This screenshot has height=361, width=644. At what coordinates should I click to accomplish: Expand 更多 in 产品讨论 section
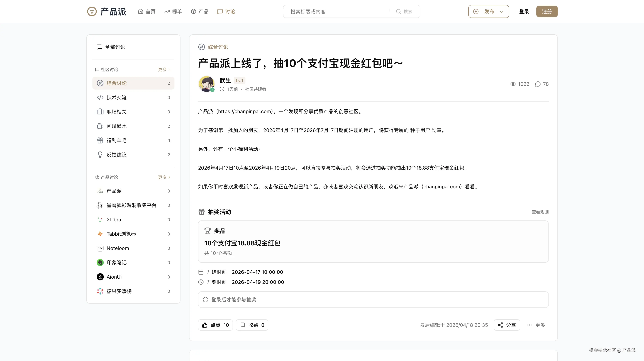(x=164, y=177)
